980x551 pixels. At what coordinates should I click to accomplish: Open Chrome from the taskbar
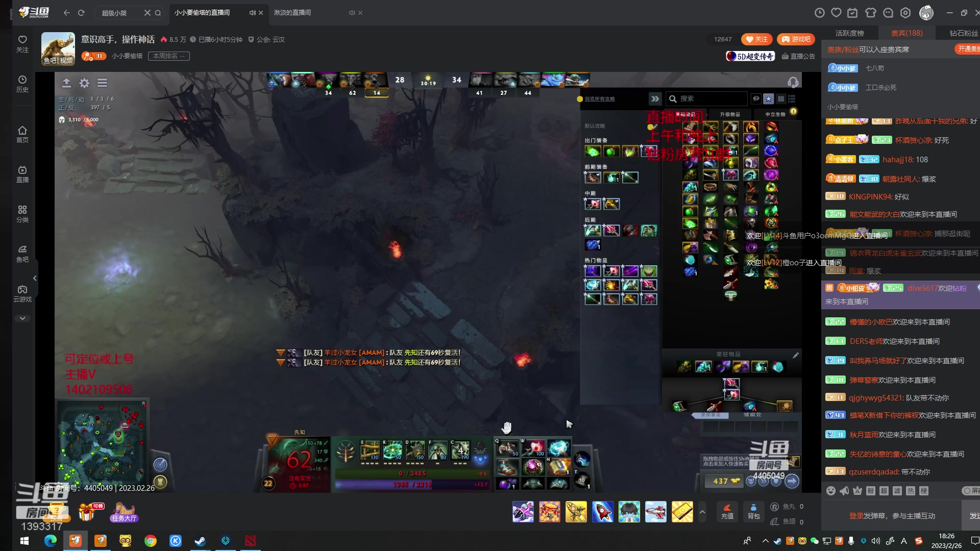150,541
